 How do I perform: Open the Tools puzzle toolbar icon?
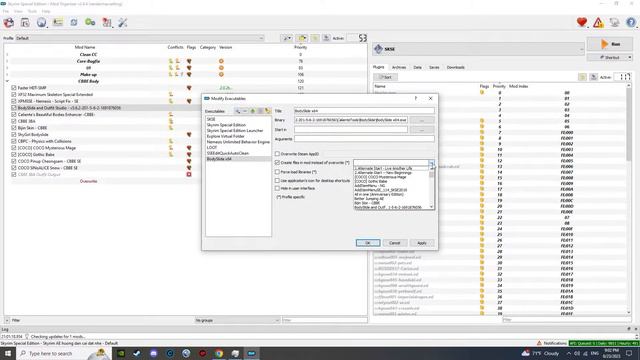pyautogui.click(x=107, y=22)
